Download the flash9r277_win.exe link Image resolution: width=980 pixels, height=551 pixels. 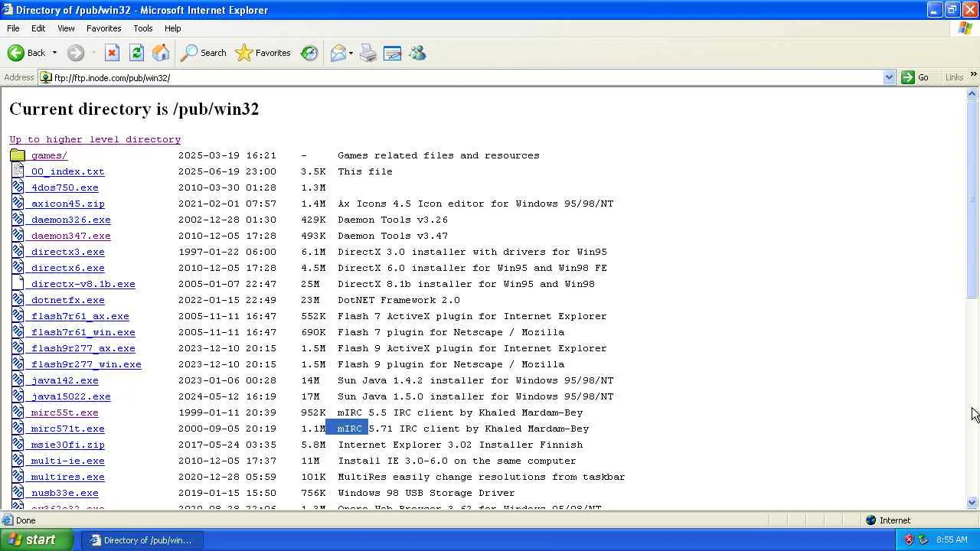[x=86, y=364]
